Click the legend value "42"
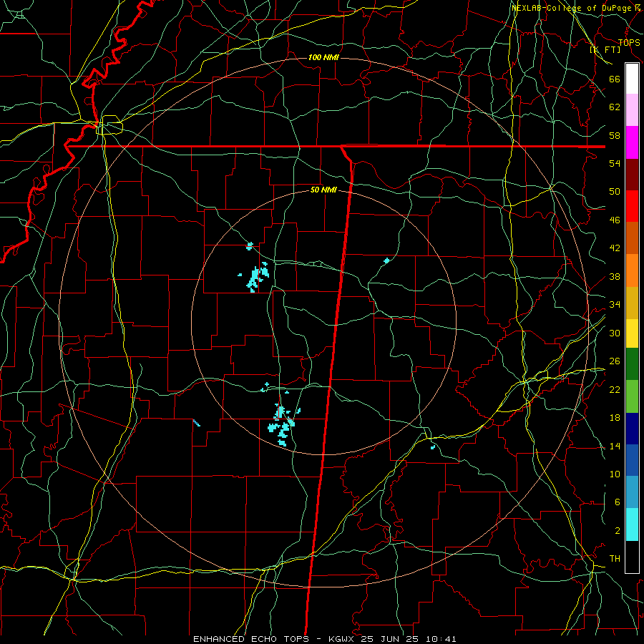The height and width of the screenshot is (644, 644). click(x=615, y=248)
